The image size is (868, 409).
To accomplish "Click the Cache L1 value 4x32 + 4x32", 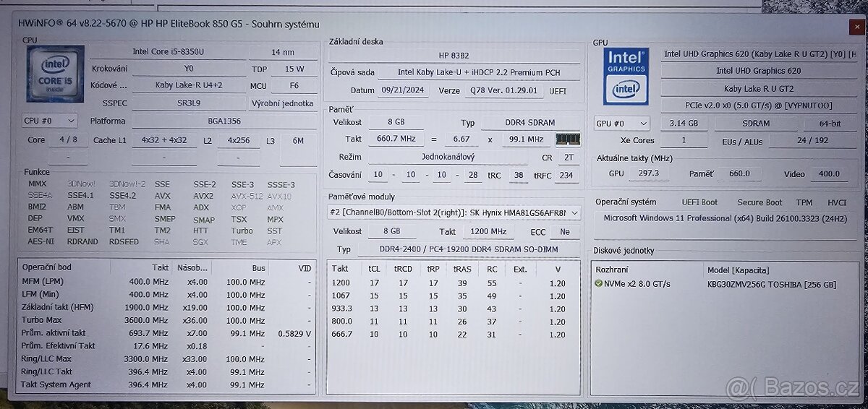I will click(x=163, y=140).
